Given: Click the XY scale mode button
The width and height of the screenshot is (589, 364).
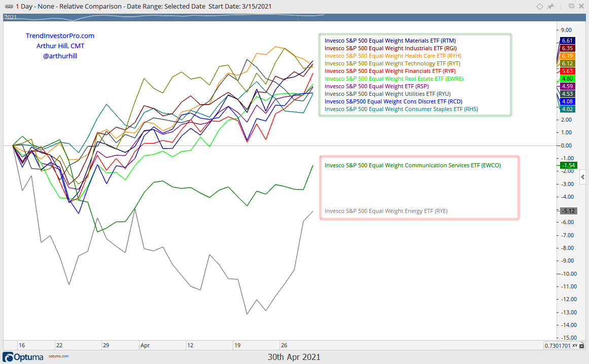Looking at the screenshot, I should (575, 345).
